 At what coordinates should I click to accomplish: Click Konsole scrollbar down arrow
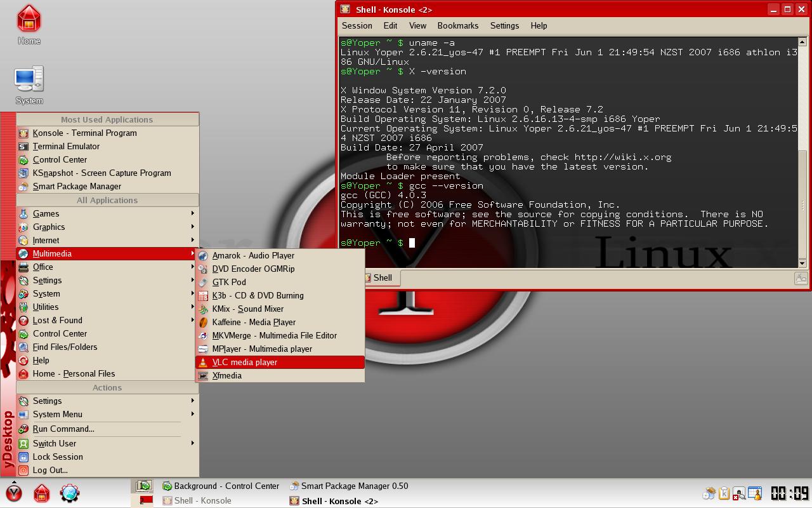pos(802,263)
